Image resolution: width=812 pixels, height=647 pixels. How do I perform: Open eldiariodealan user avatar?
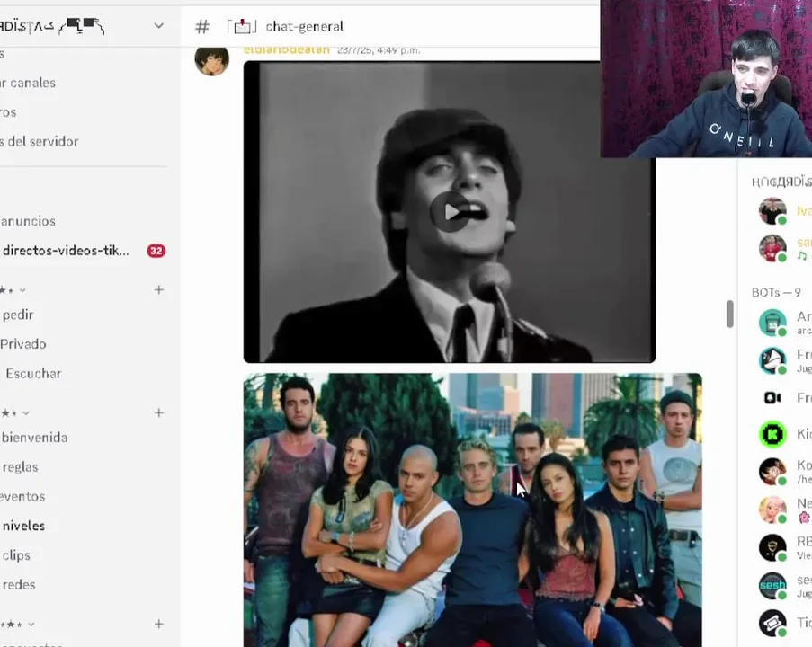(212, 60)
